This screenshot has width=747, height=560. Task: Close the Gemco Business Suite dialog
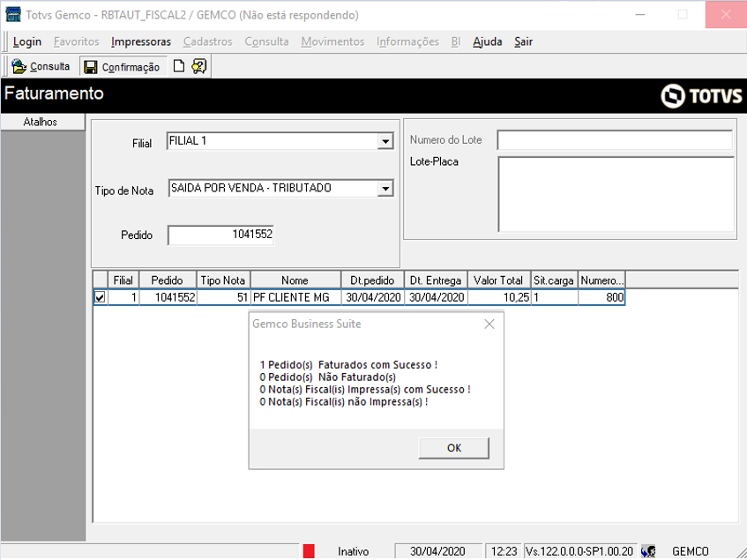click(x=489, y=325)
